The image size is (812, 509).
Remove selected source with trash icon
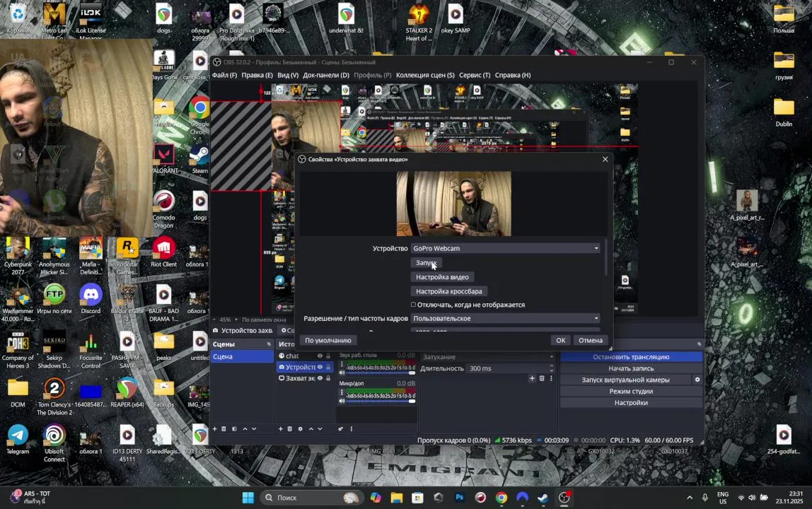[290, 428]
